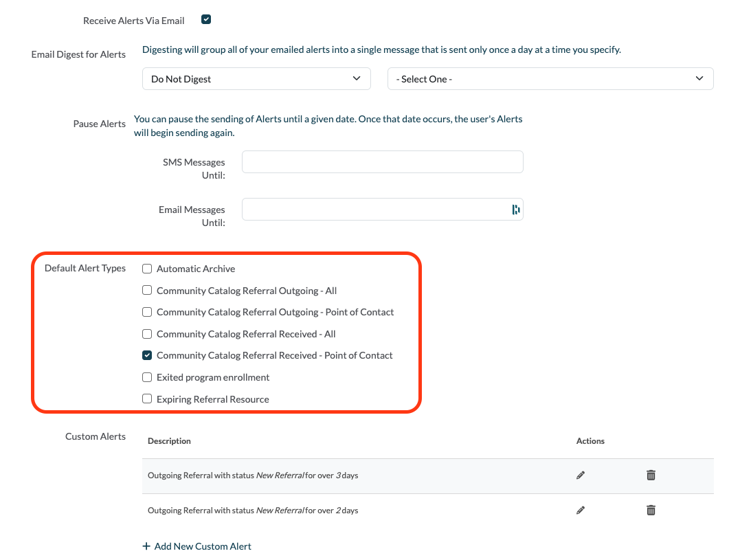This screenshot has width=729, height=560.
Task: Open calendar picker in Email Messages Until
Action: (x=515, y=210)
